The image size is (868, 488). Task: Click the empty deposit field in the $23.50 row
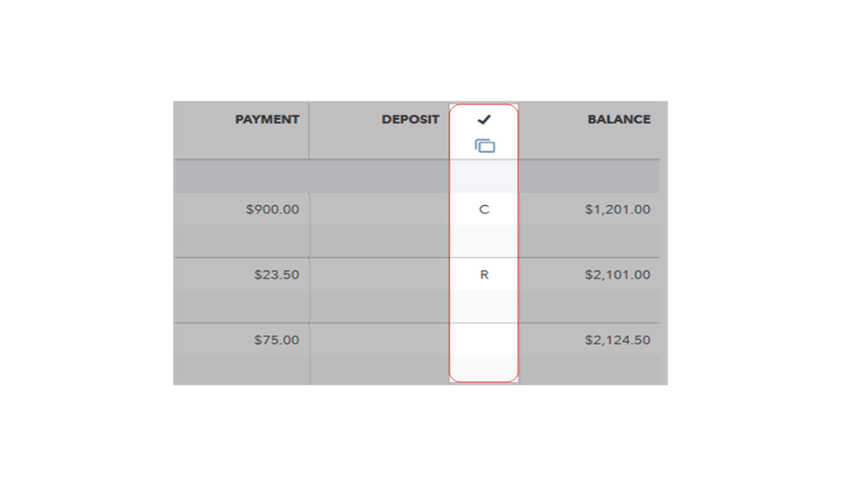point(379,274)
